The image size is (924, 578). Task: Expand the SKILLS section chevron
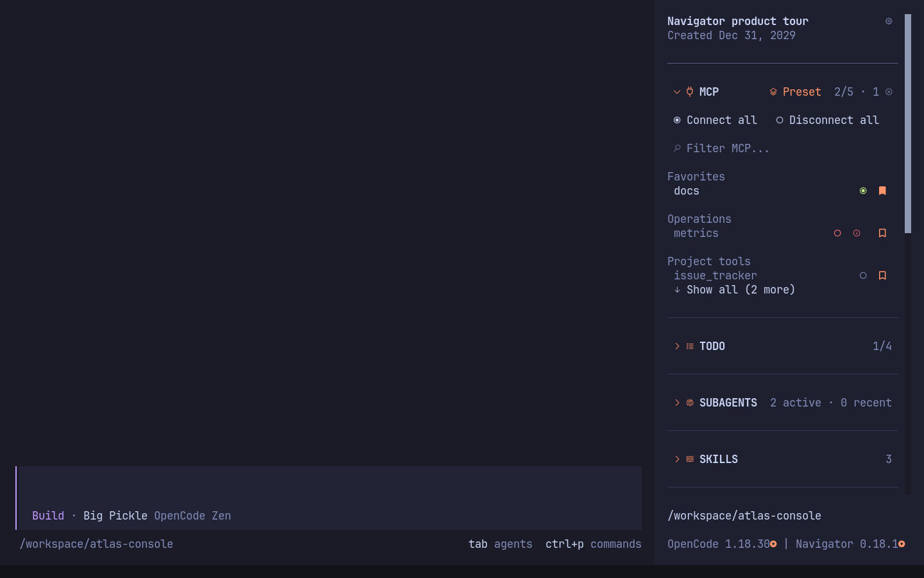coord(677,459)
